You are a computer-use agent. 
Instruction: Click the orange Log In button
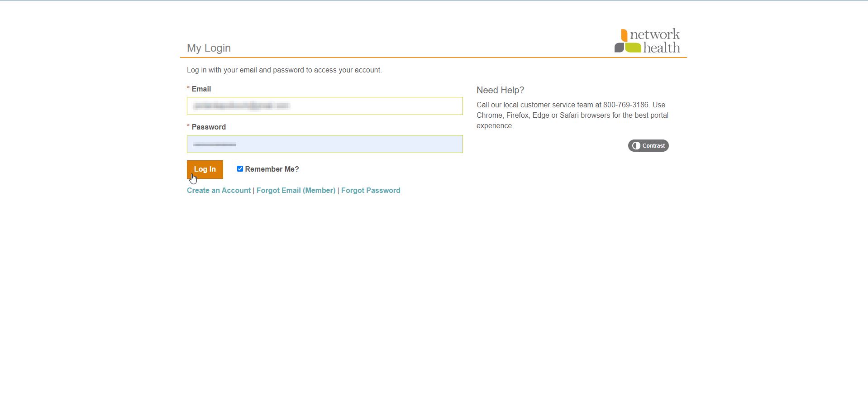(x=205, y=169)
